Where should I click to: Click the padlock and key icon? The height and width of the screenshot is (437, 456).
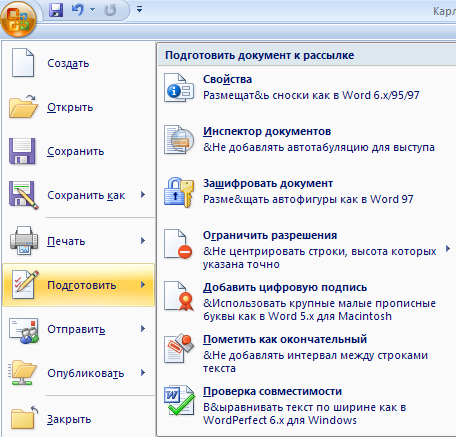click(179, 192)
